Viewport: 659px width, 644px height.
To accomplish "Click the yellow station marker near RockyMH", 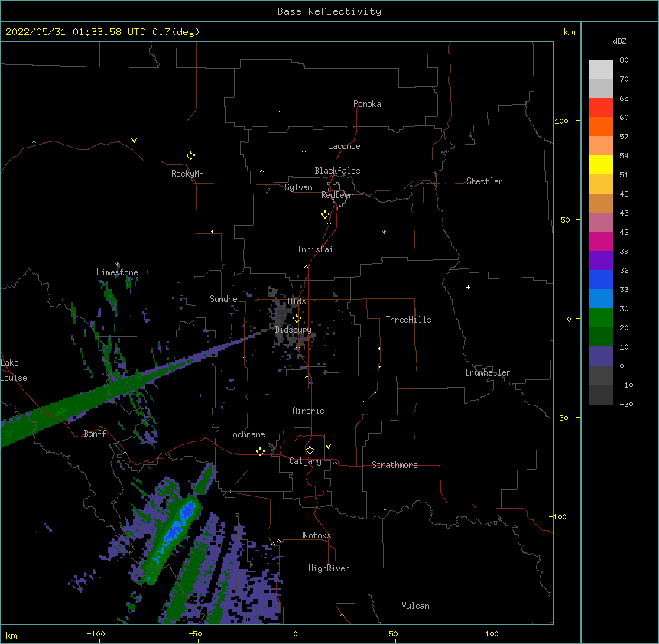I will click(191, 156).
